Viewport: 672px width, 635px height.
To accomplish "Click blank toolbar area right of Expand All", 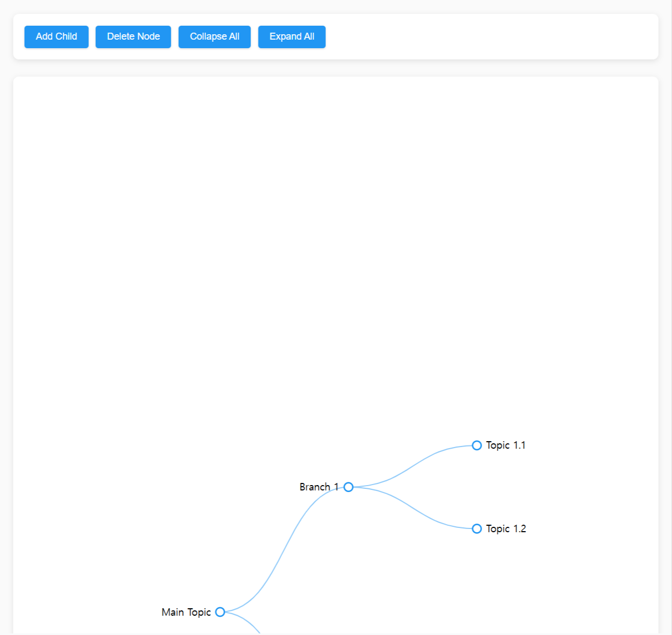I will [x=482, y=37].
